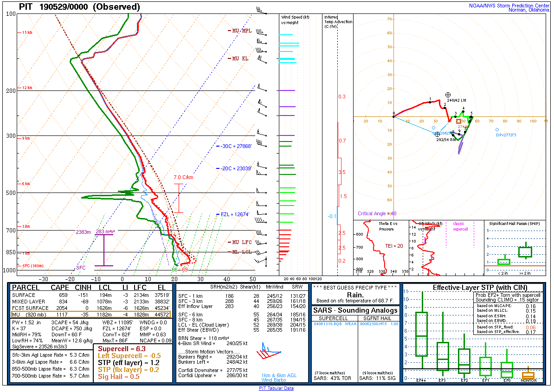Click the Rain. best guess precip type
Image resolution: width=554 pixels, height=392 pixels.
[355, 295]
